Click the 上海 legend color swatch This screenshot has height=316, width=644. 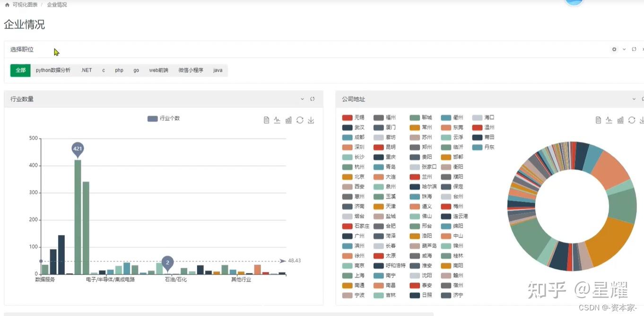coord(347,275)
